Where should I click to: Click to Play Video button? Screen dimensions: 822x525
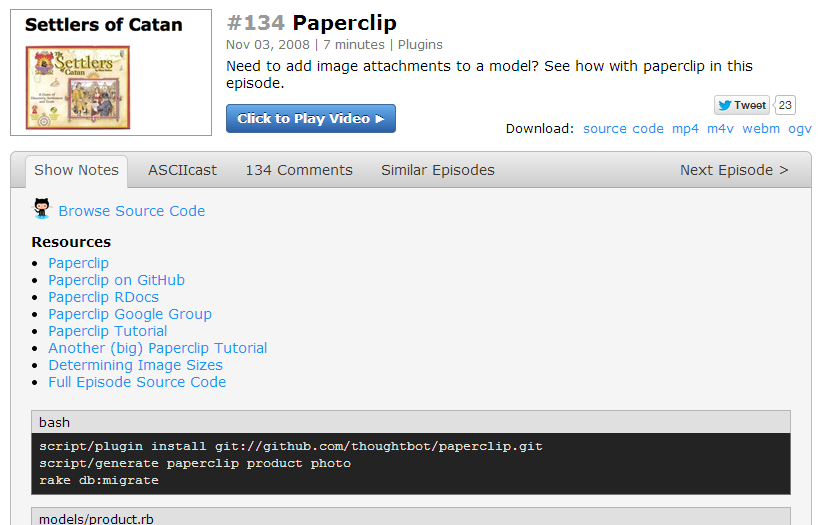pyautogui.click(x=311, y=119)
